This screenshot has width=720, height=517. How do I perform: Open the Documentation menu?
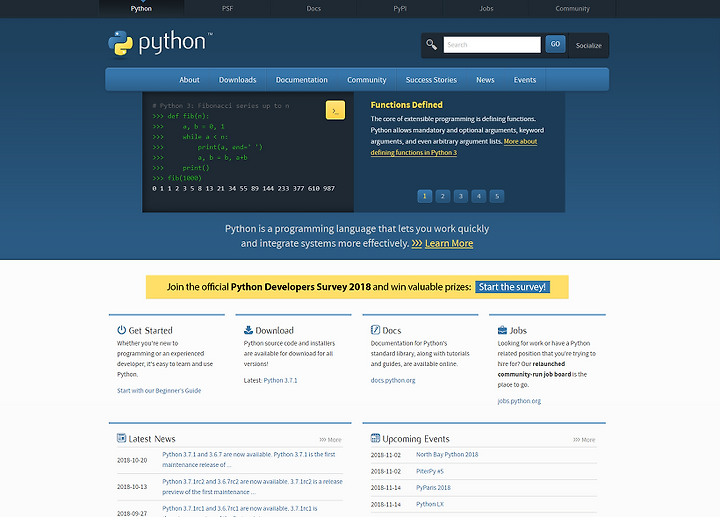(x=302, y=80)
